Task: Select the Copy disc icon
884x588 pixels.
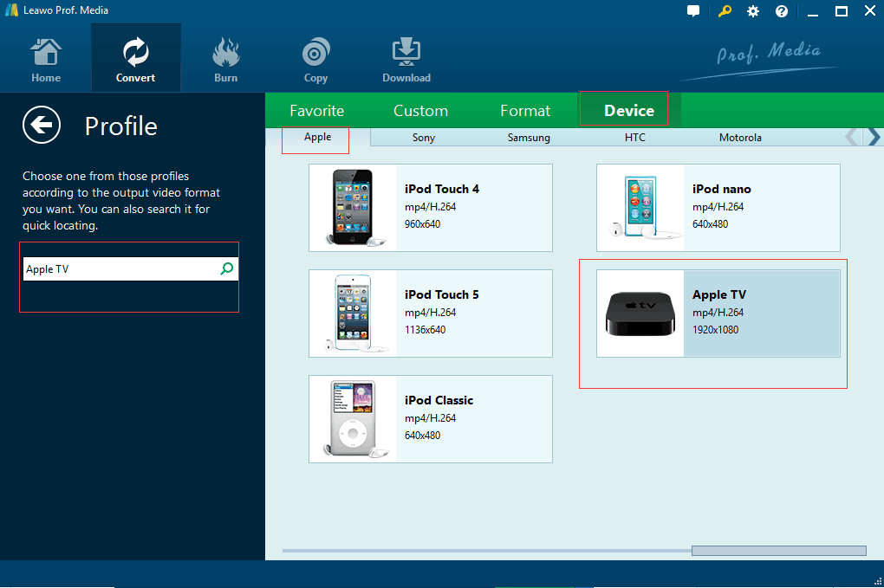Action: (315, 54)
